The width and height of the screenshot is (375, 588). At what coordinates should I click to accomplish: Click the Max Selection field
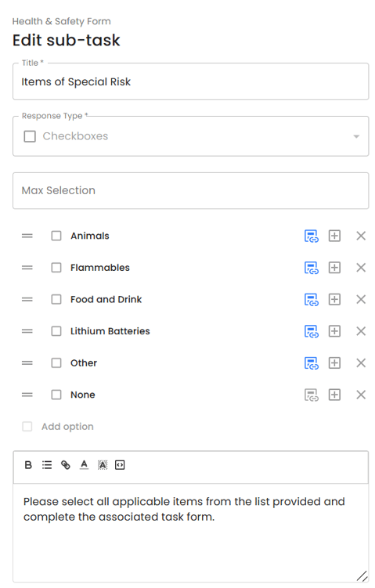click(x=190, y=190)
